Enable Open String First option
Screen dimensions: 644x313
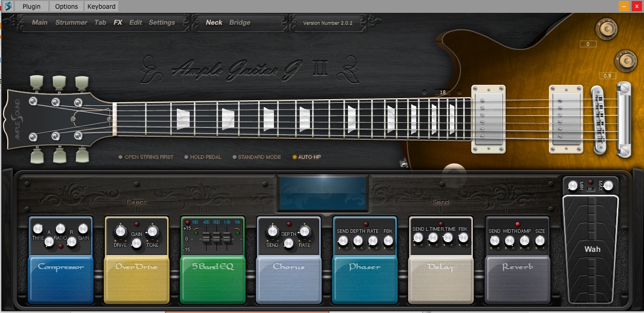146,157
